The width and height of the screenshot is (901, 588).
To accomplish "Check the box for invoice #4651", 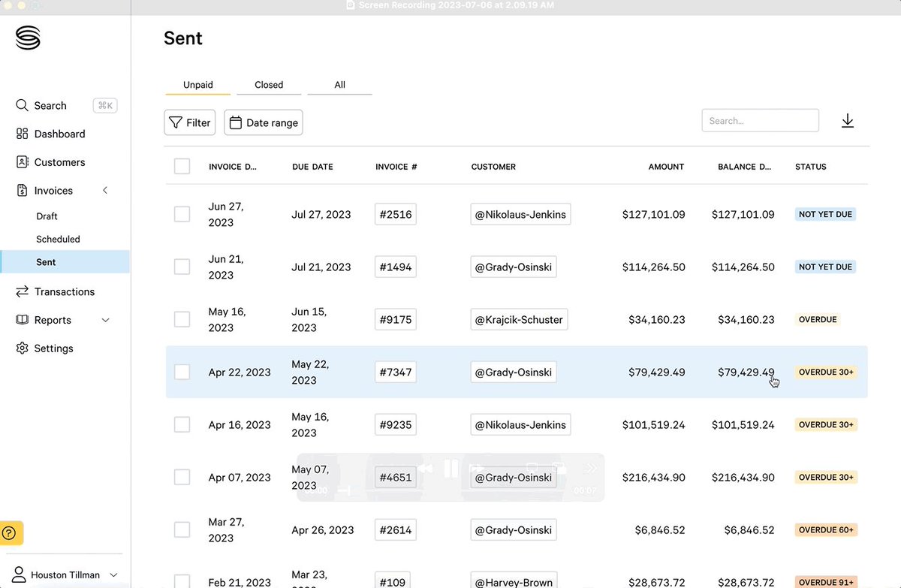I will (x=182, y=477).
